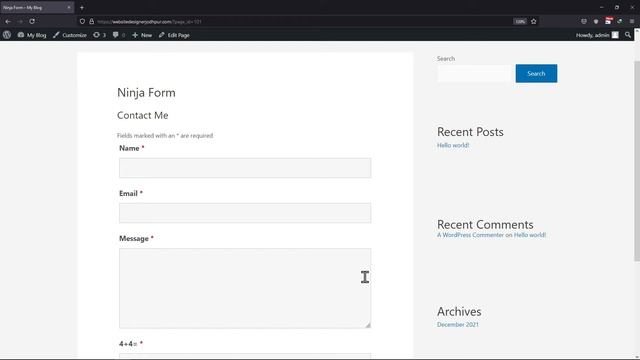
Task: Close the Ninja Form browser tab
Action: (69, 7)
